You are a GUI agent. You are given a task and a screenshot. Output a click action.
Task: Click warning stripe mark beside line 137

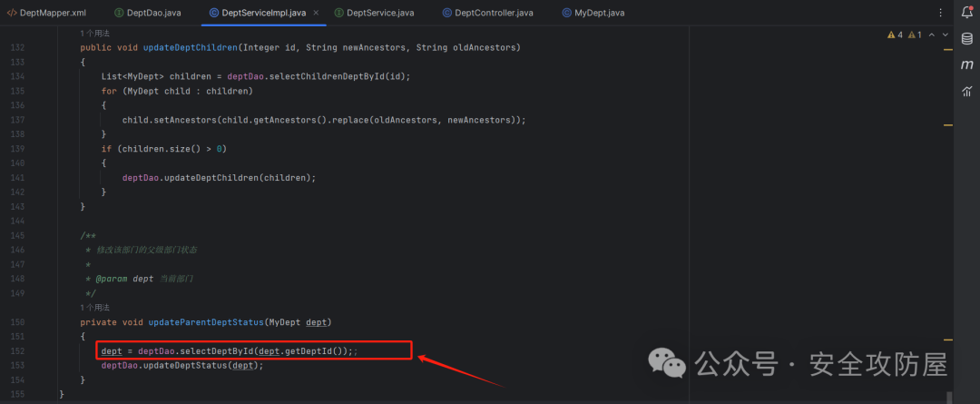click(947, 125)
